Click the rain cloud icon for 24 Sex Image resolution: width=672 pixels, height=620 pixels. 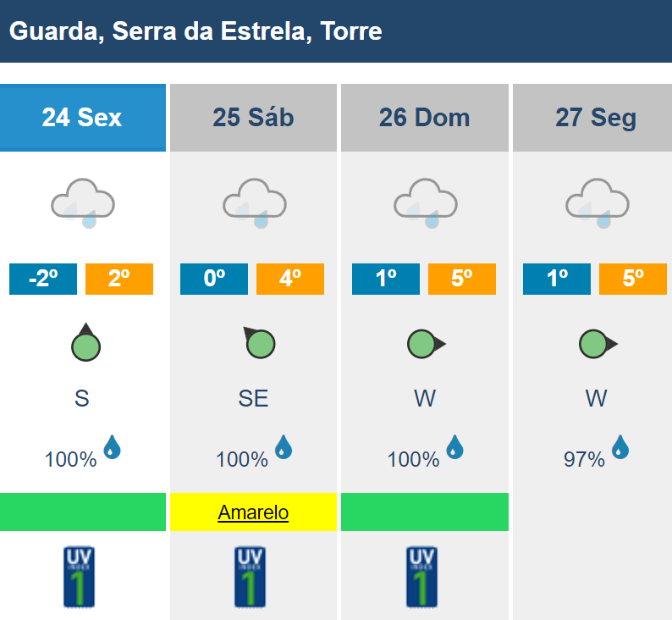83,203
